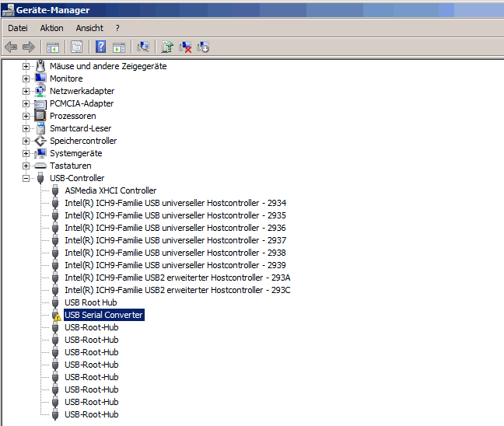Click the Forward arrow toolbar icon
504x426 pixels.
pos(29,47)
